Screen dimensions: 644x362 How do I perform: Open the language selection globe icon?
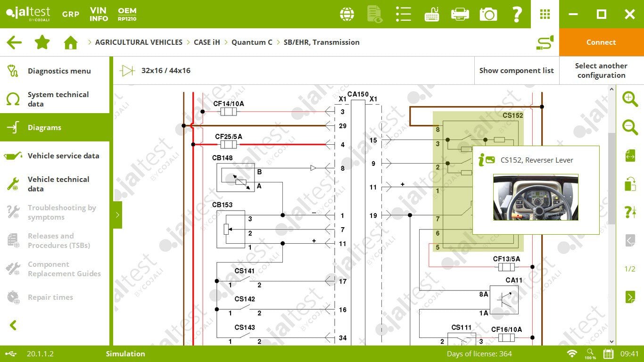pyautogui.click(x=347, y=14)
